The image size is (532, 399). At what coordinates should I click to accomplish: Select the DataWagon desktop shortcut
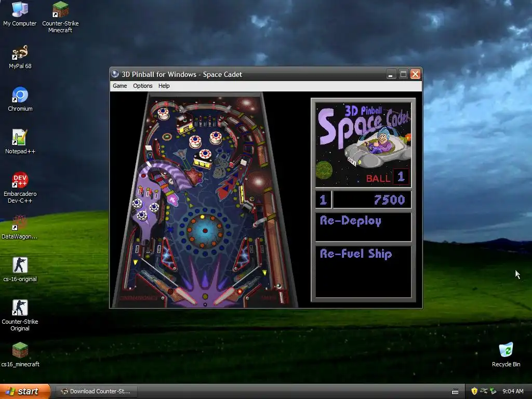20,228
